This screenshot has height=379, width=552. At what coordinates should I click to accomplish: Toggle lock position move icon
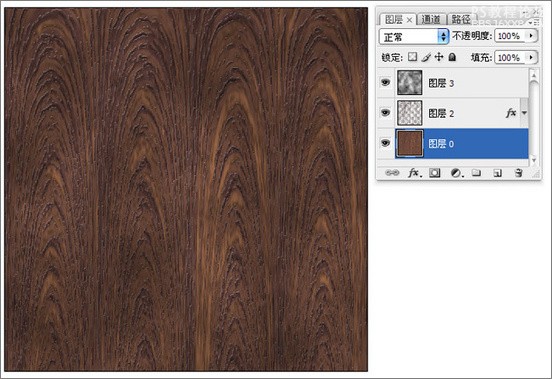click(x=439, y=57)
